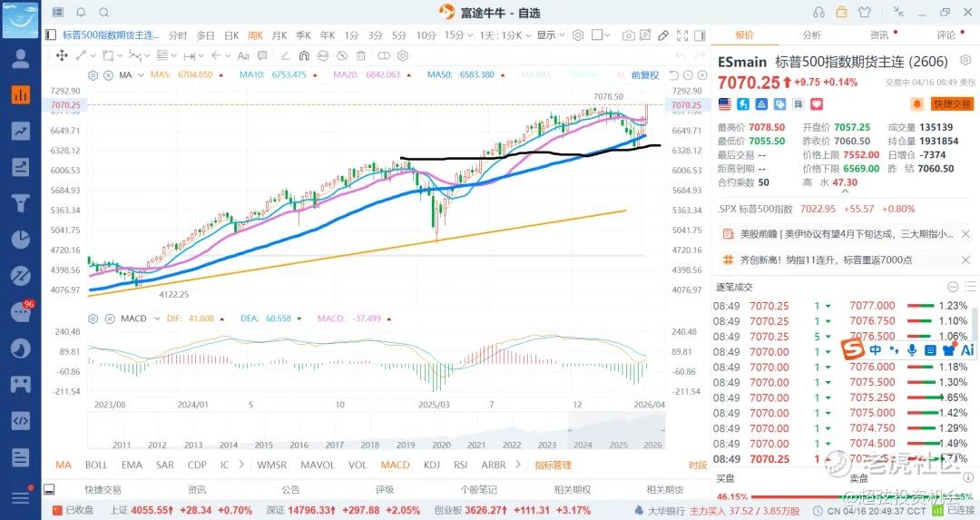Open the 相关期权 bottom tab
Image resolution: width=980 pixels, height=520 pixels.
coord(572,489)
